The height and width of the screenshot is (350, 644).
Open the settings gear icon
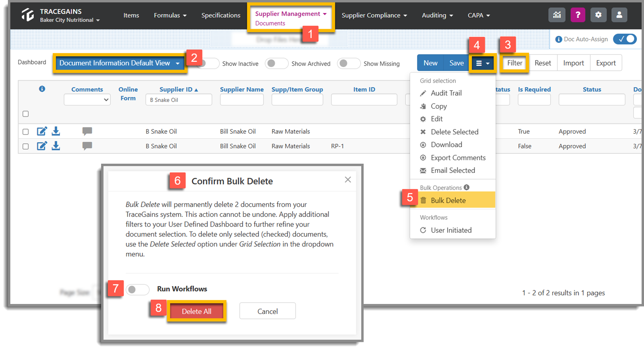[x=598, y=15]
